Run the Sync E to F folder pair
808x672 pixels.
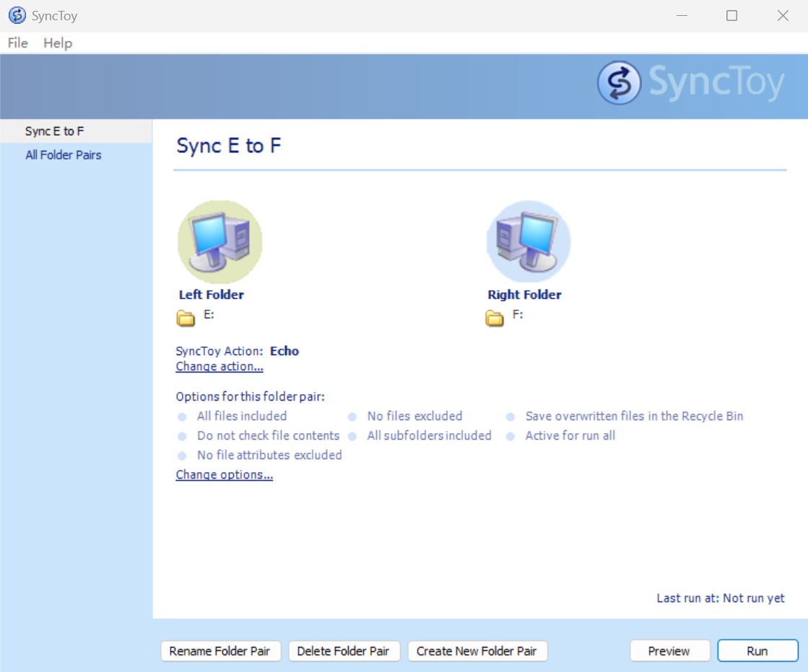pos(758,650)
